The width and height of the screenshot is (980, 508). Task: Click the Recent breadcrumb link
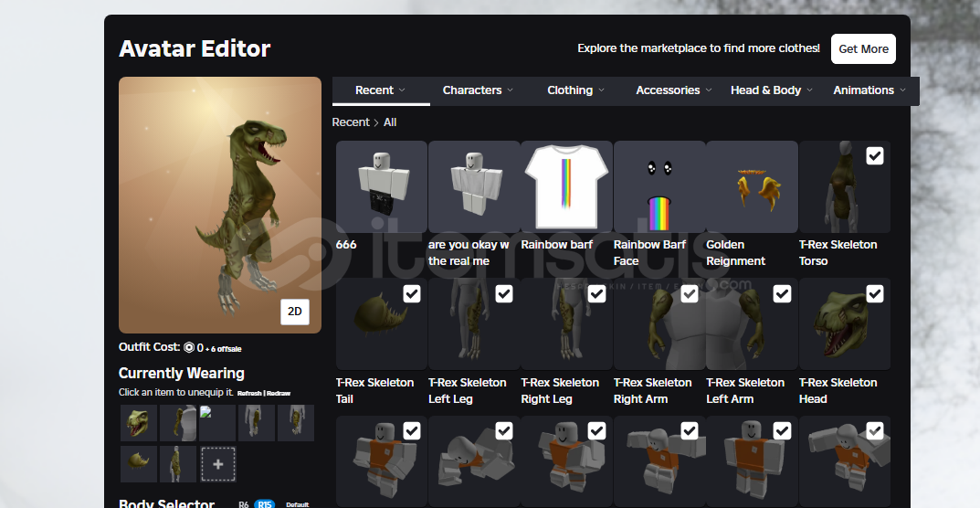[x=351, y=122]
